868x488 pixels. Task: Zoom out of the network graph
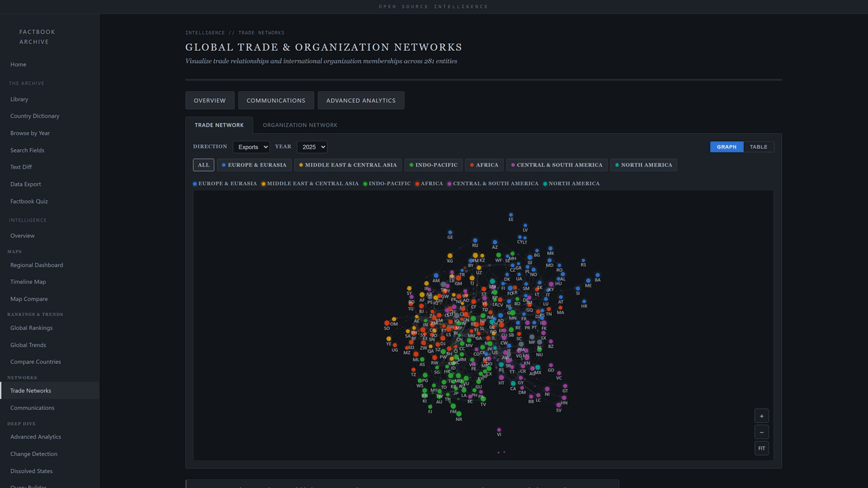point(762,432)
